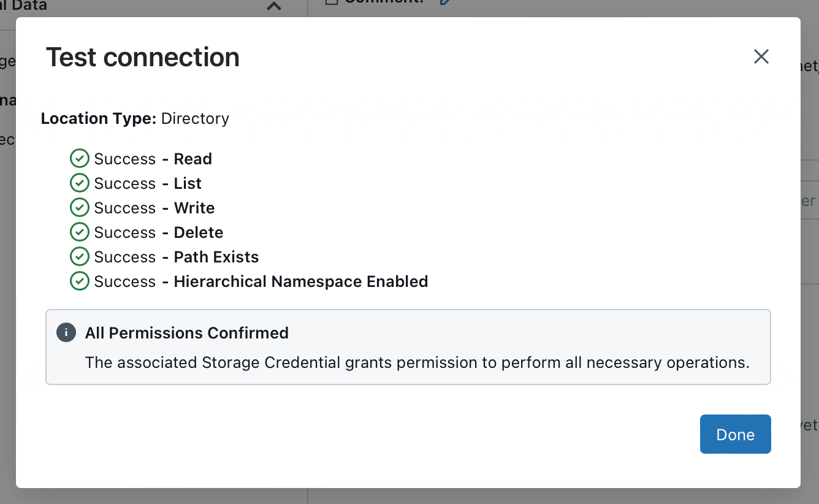Image resolution: width=819 pixels, height=504 pixels.
Task: Click the Success - Write text
Action: tap(154, 208)
